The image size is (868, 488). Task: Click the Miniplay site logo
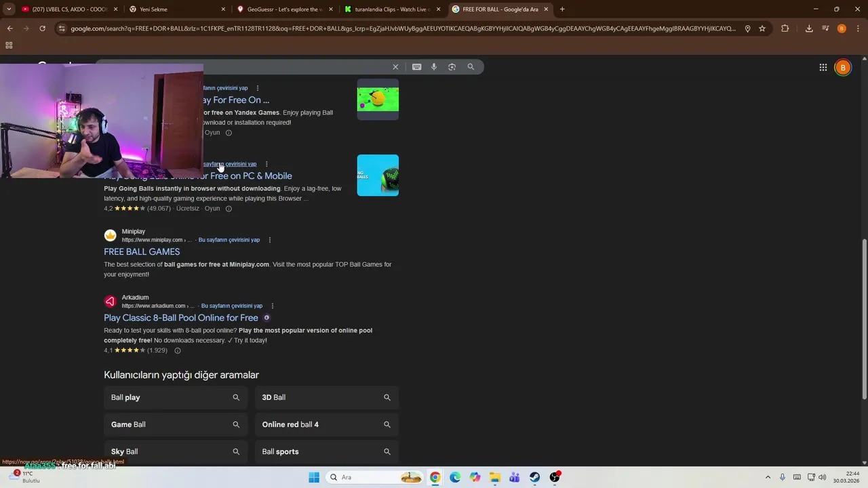(110, 236)
